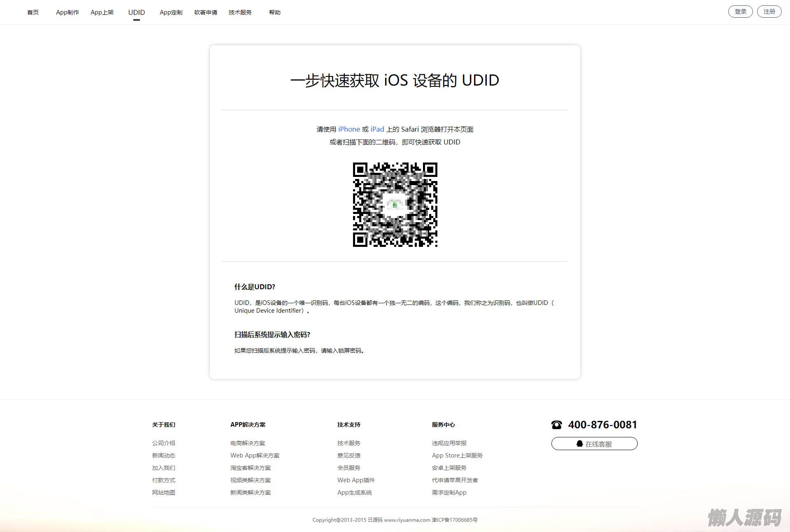The width and height of the screenshot is (790, 532).
Task: Open the 网站地图 footer link
Action: (164, 493)
